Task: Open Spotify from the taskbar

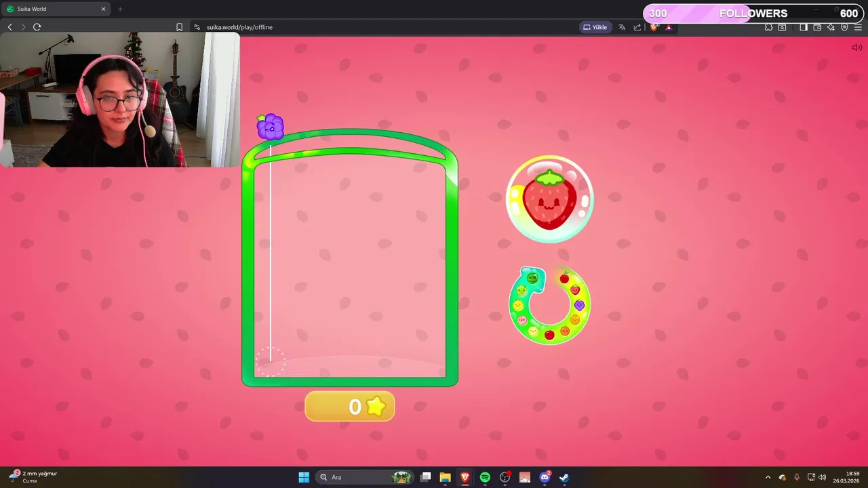Action: (485, 477)
